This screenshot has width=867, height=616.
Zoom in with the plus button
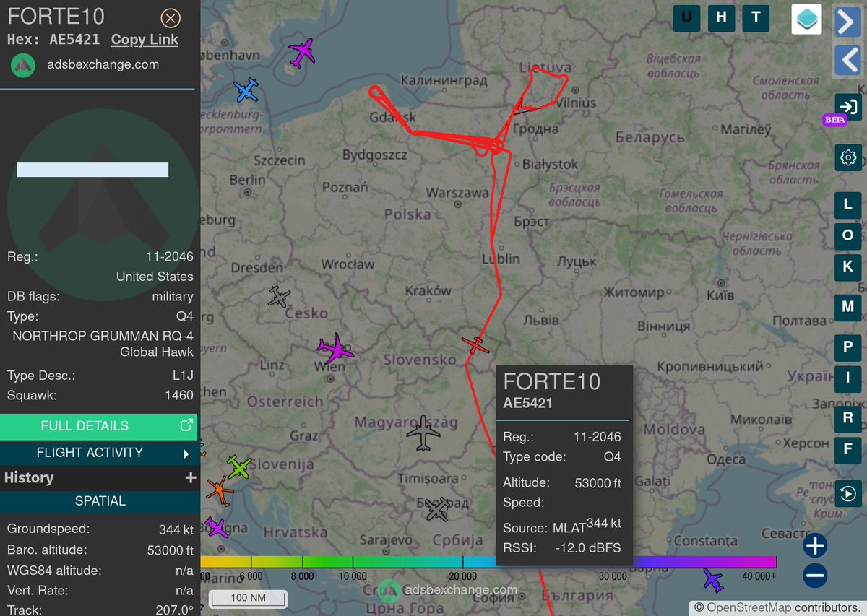[x=815, y=545]
